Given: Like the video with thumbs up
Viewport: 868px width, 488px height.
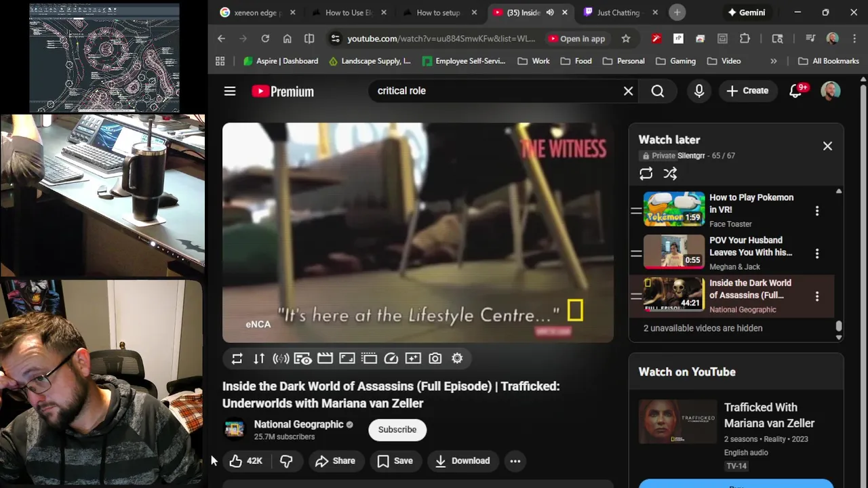Looking at the screenshot, I should coord(246,461).
